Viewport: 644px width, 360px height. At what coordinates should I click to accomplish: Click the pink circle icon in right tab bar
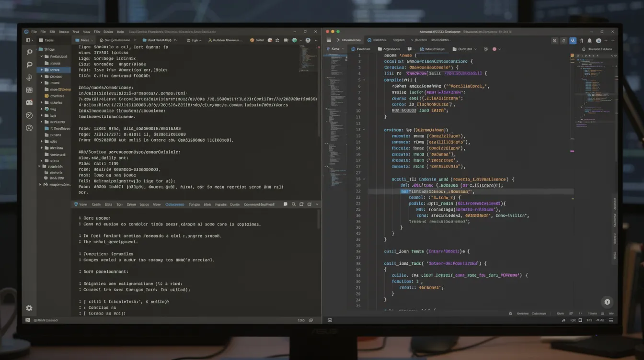(494, 49)
